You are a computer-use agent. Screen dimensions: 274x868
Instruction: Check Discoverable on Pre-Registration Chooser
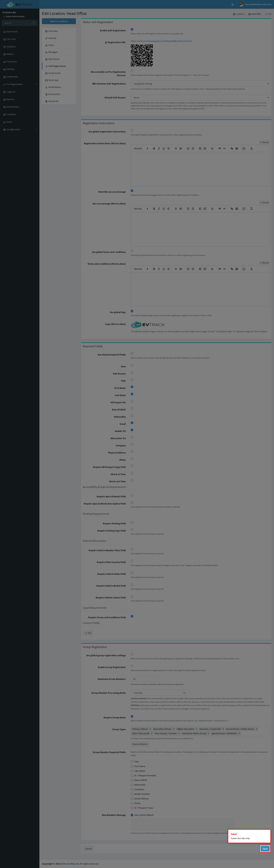pos(132,71)
